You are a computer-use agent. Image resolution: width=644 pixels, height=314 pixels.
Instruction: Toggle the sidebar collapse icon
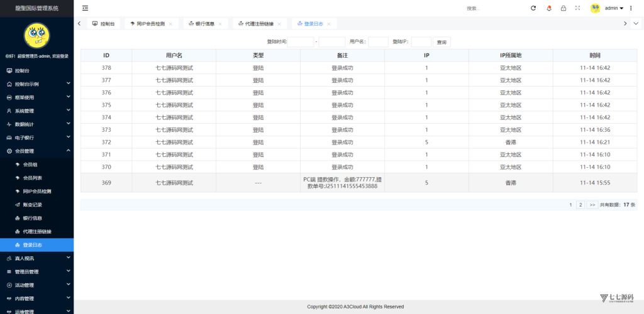(85, 8)
